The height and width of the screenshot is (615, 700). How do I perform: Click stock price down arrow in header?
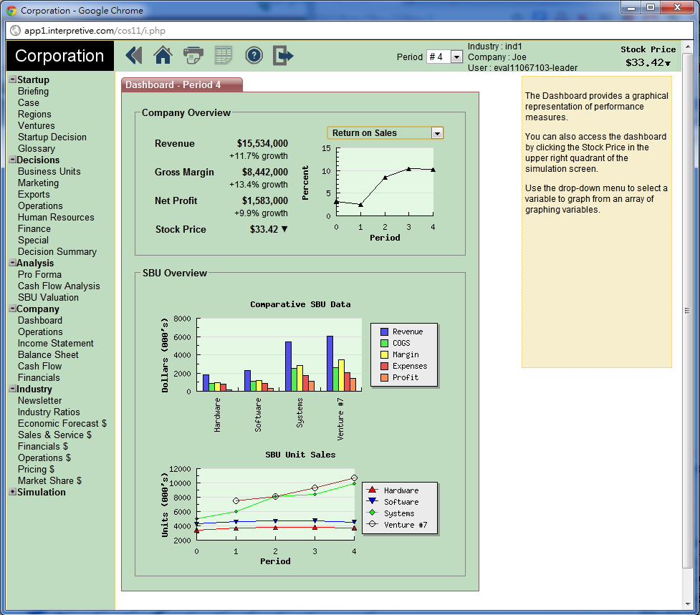click(x=668, y=63)
